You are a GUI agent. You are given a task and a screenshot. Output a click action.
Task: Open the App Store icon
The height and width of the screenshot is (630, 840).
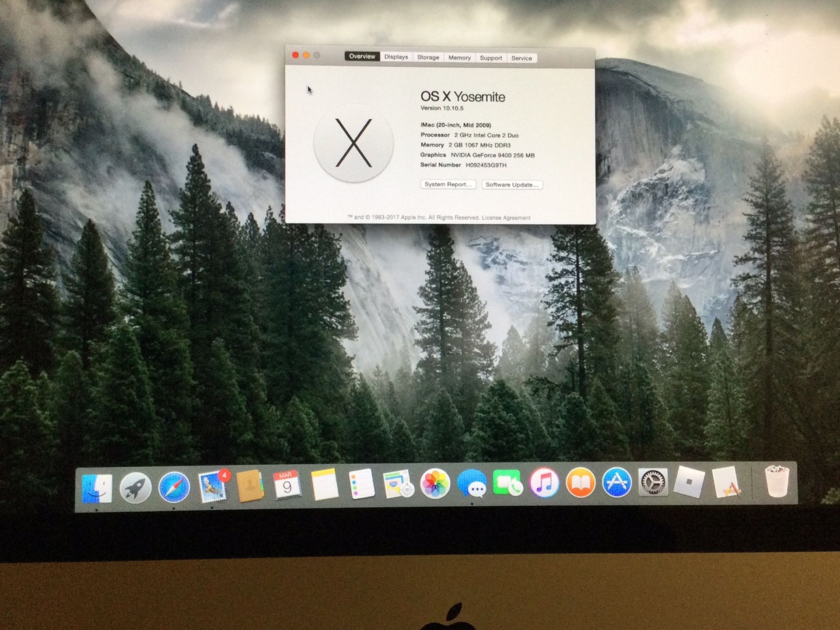pos(617,483)
